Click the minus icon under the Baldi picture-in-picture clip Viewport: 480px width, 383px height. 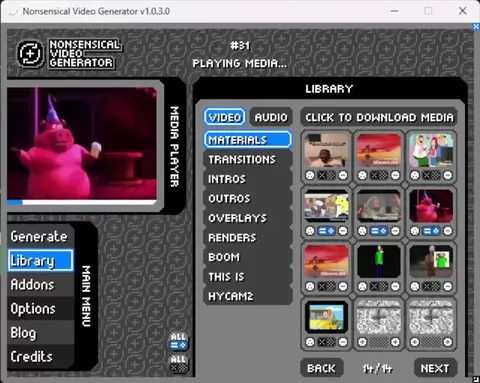point(448,286)
